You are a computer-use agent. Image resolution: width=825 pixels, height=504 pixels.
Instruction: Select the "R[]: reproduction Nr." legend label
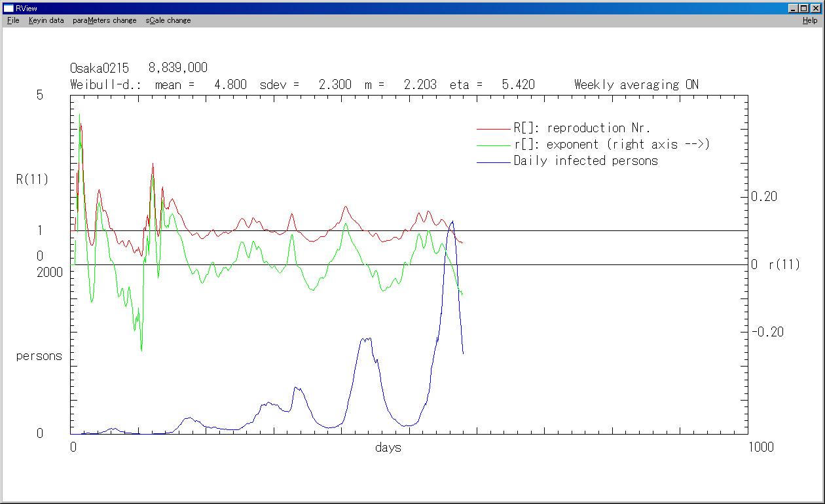click(581, 128)
